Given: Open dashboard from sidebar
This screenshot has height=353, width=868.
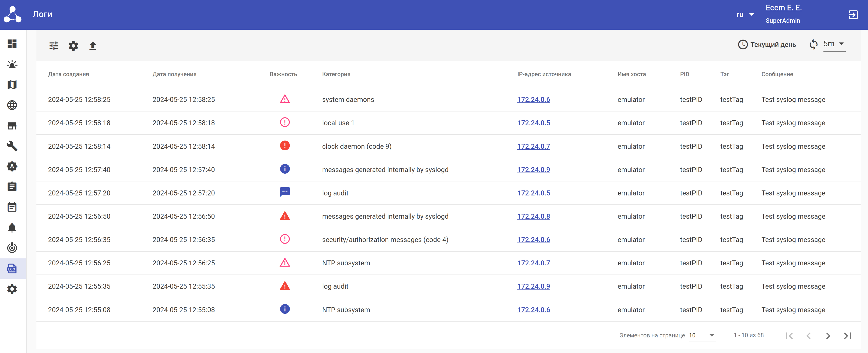Looking at the screenshot, I should coord(12,44).
